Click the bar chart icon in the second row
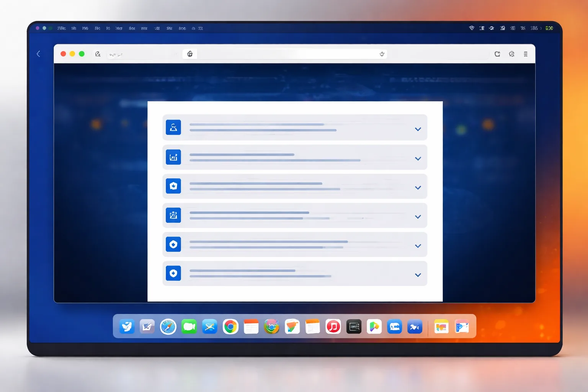 173,157
